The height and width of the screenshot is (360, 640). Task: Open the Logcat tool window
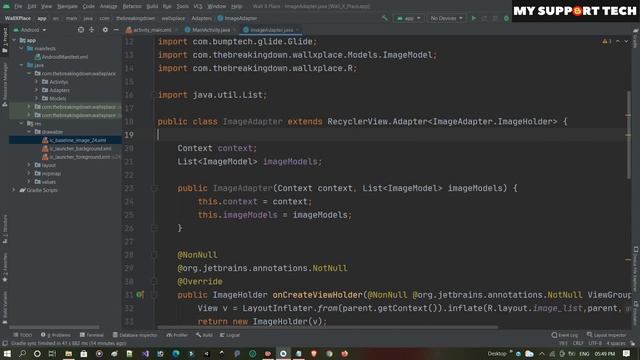click(230, 335)
